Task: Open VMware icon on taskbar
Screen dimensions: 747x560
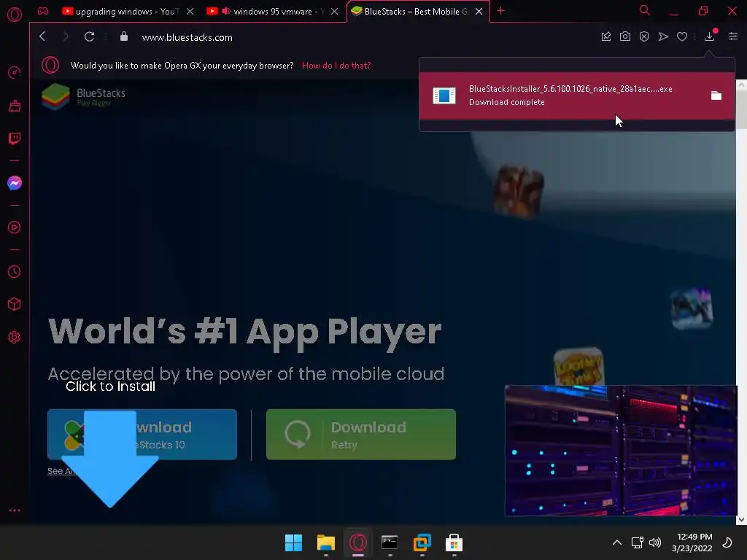Action: point(422,542)
